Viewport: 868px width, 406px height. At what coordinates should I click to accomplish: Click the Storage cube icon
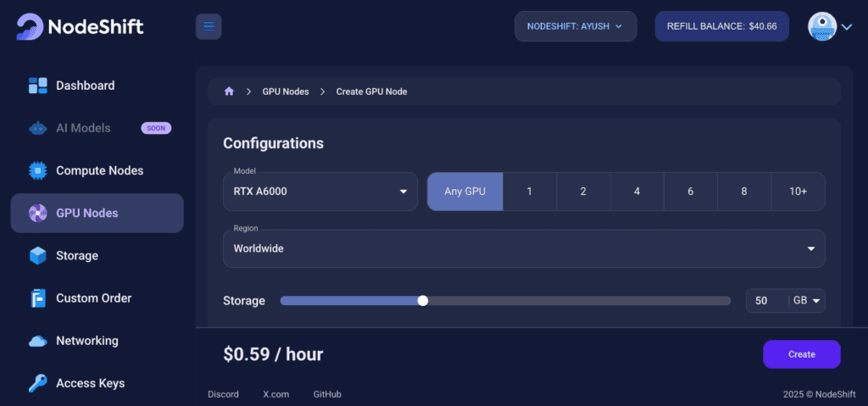[37, 255]
